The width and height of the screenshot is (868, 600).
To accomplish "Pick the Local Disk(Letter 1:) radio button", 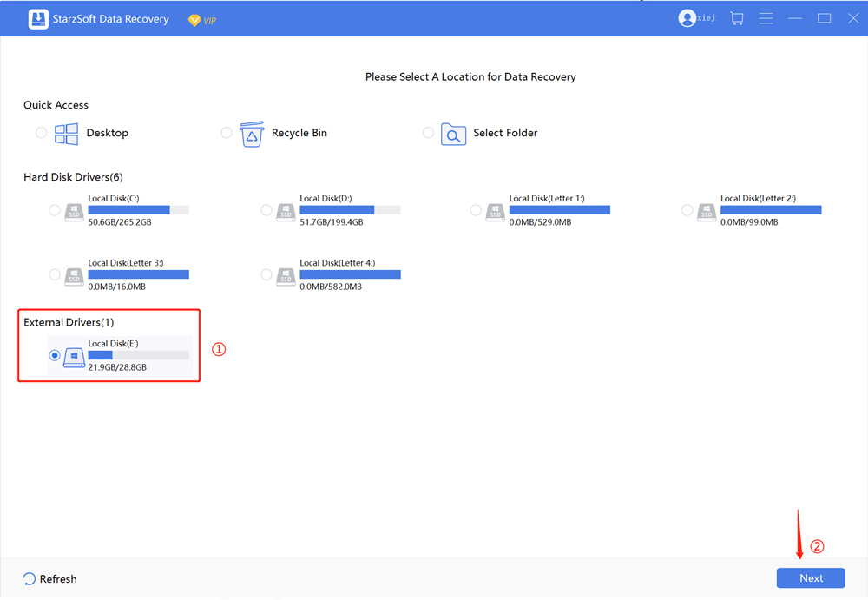I will coord(476,210).
